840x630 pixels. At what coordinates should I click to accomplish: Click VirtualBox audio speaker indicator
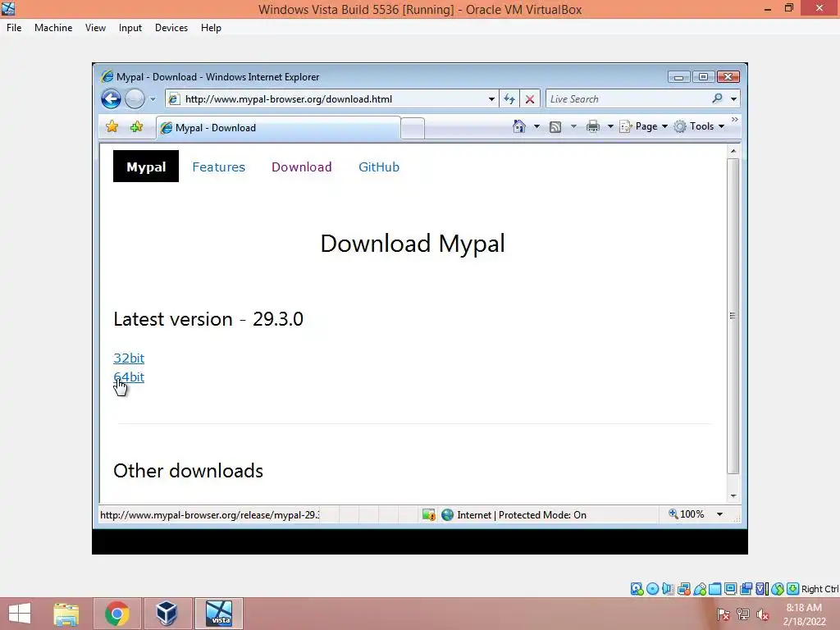[x=668, y=589]
